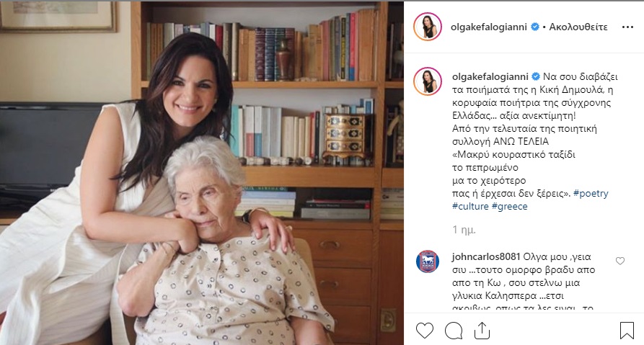Click verified badge in header
644x345 pixels.
(535, 27)
